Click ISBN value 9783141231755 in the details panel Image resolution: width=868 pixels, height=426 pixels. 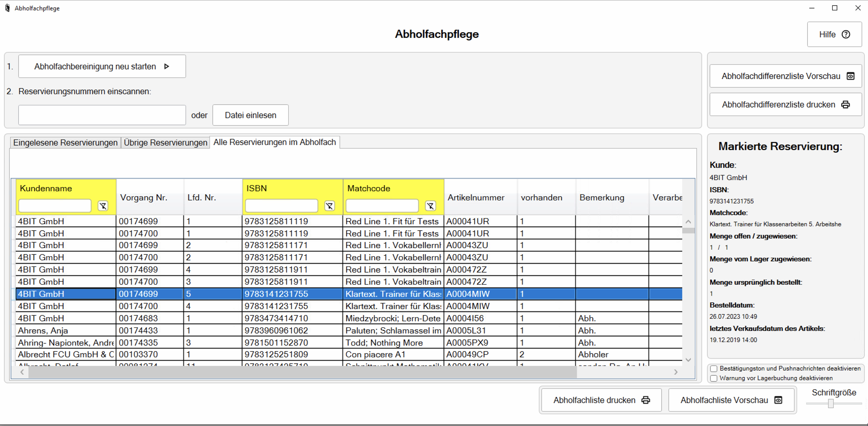[731, 201]
